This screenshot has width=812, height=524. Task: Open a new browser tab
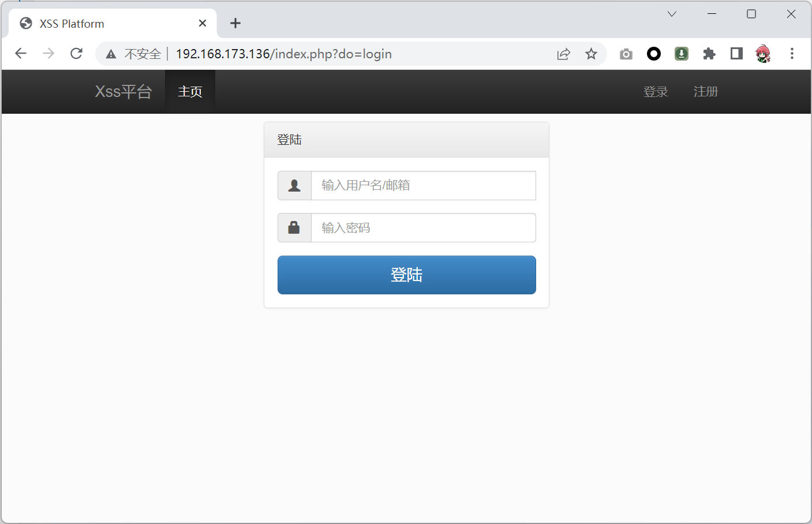[x=235, y=23]
